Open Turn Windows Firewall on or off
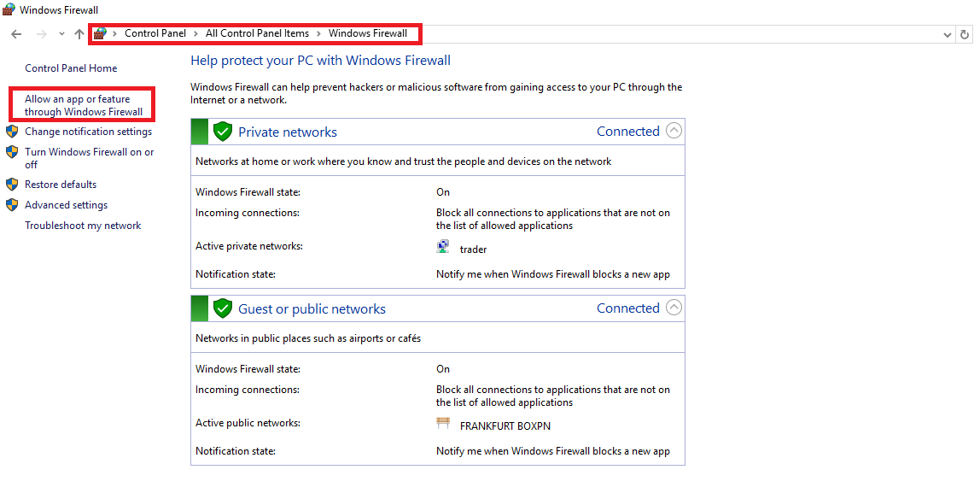The width and height of the screenshot is (980, 499). pos(89,158)
